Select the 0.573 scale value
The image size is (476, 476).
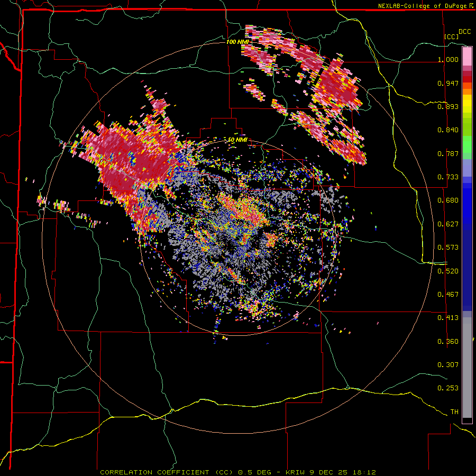[448, 248]
